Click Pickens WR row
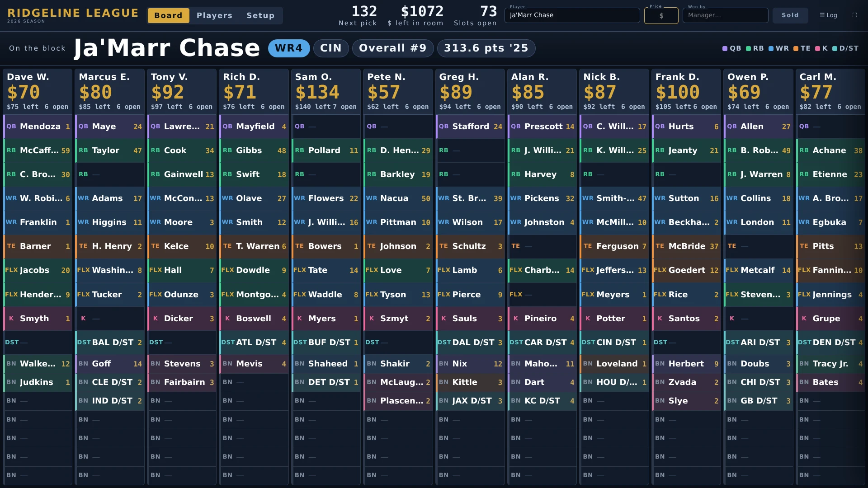Viewport: 868px width, 488px height. pos(542,198)
